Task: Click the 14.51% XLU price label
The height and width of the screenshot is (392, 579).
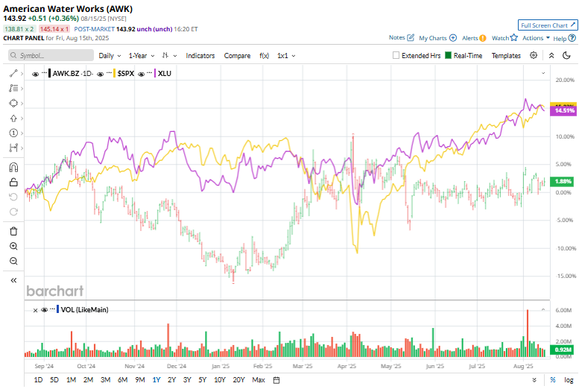Action: click(x=563, y=110)
